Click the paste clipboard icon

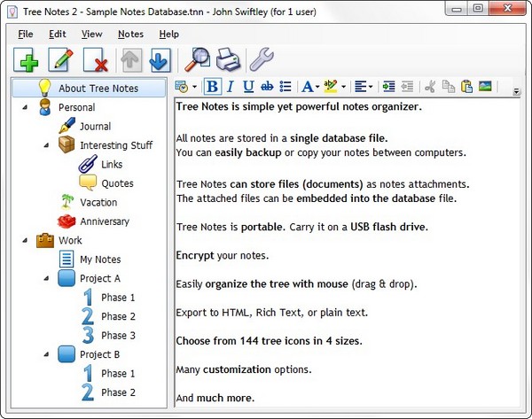[x=465, y=87]
